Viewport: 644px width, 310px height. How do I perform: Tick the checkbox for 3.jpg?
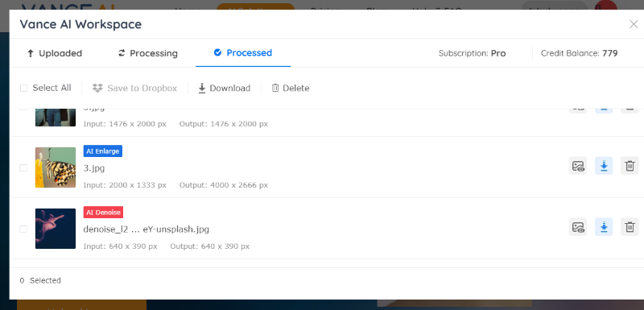pyautogui.click(x=23, y=167)
